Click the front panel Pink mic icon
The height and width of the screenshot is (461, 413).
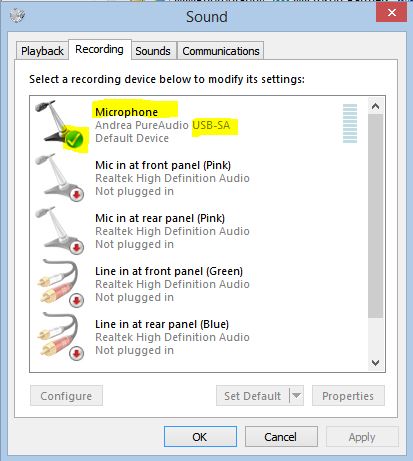click(59, 177)
